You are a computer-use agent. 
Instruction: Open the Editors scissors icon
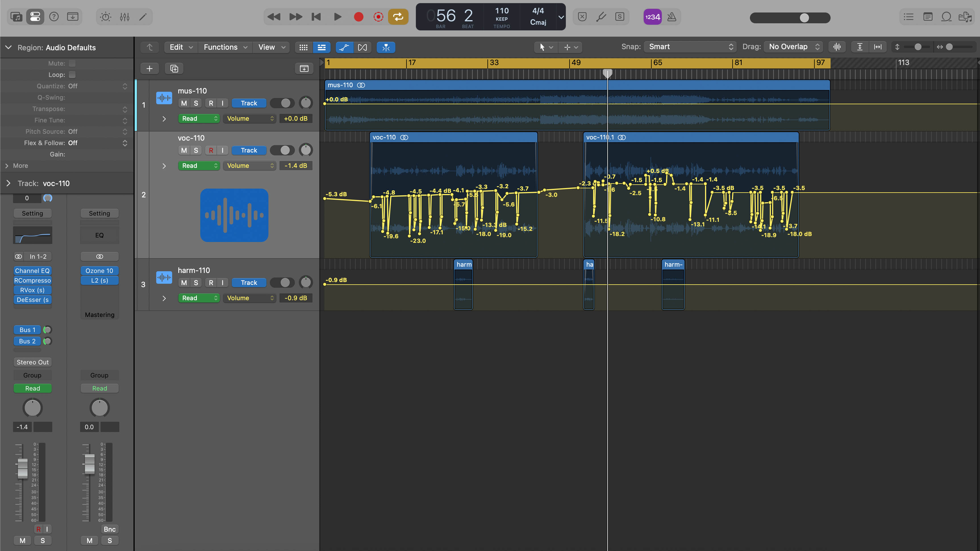tap(143, 17)
